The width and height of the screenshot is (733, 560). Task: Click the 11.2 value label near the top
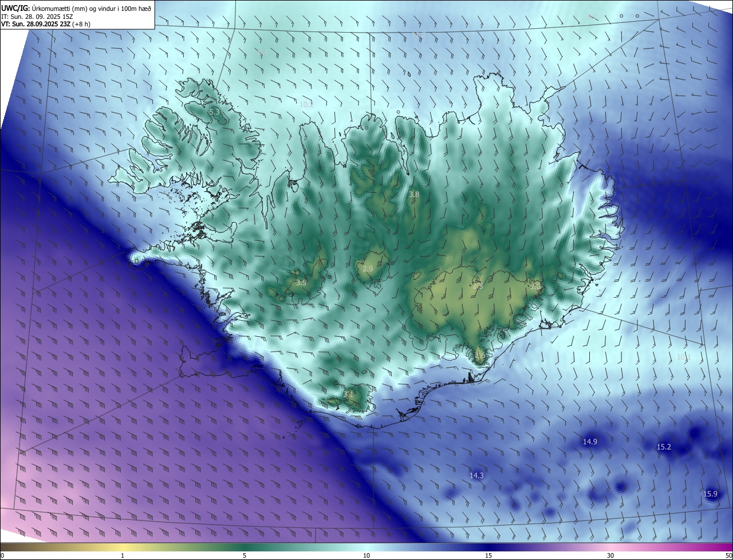tap(419, 35)
